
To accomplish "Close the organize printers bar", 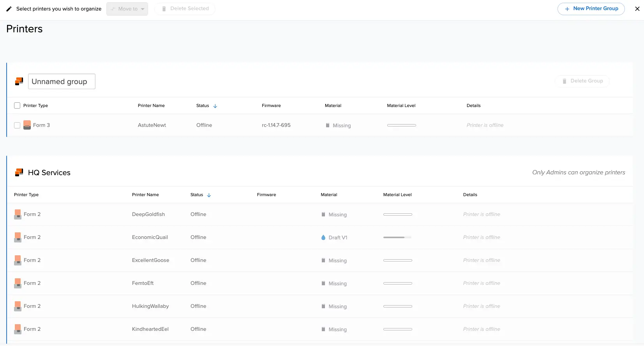I will tap(637, 9).
